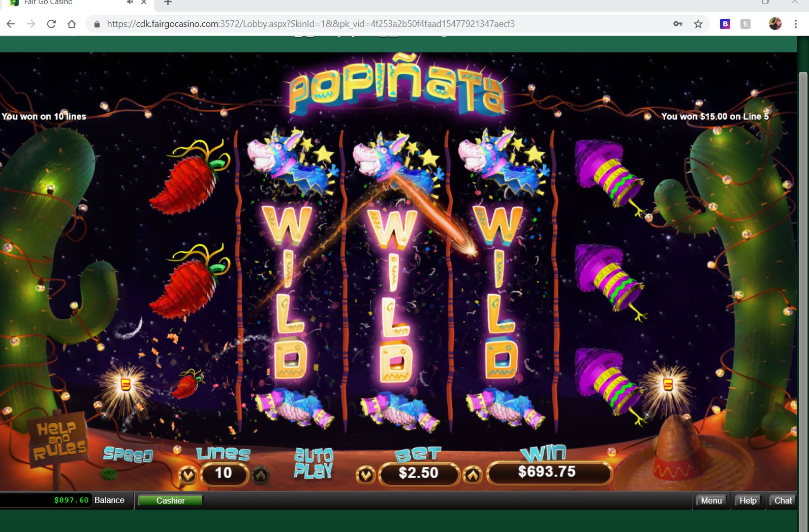Mute the Fair Go Casino tab audio
Screen dimensions: 809x532
click(x=130, y=3)
